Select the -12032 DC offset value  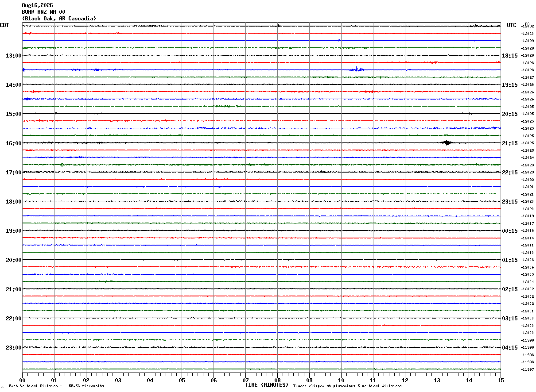pos(527,27)
